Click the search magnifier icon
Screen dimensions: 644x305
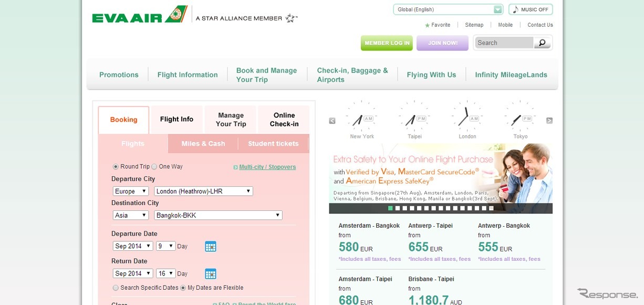pos(542,43)
